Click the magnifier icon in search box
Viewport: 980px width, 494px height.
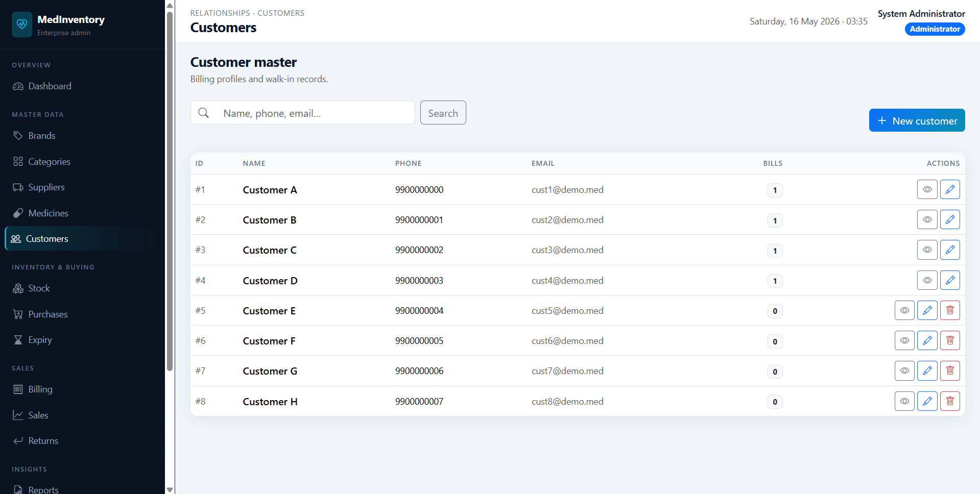tap(203, 113)
